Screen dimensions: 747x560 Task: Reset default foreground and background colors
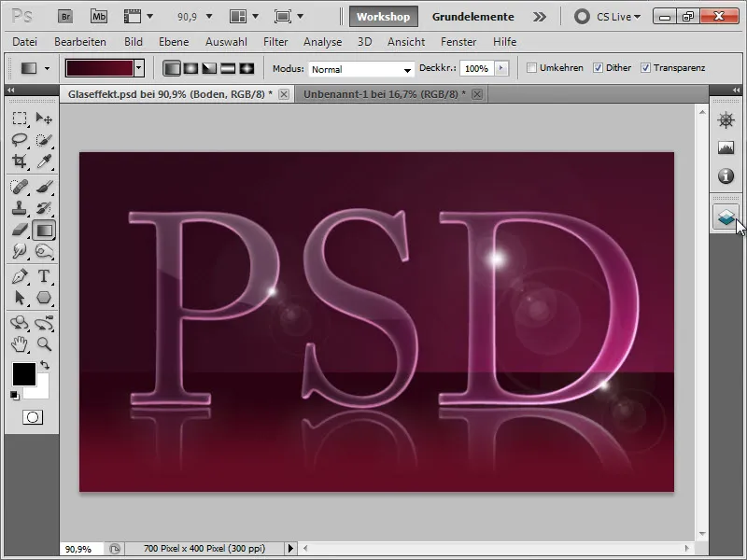click(x=15, y=395)
